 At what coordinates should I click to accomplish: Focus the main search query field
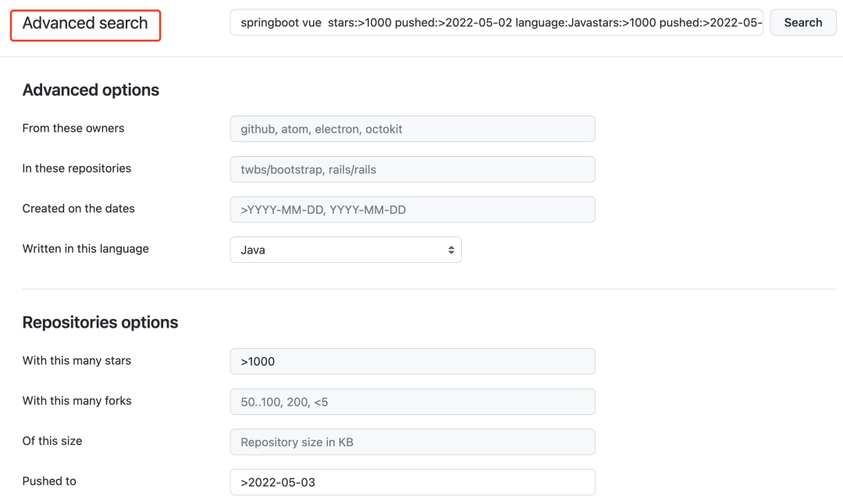click(496, 23)
